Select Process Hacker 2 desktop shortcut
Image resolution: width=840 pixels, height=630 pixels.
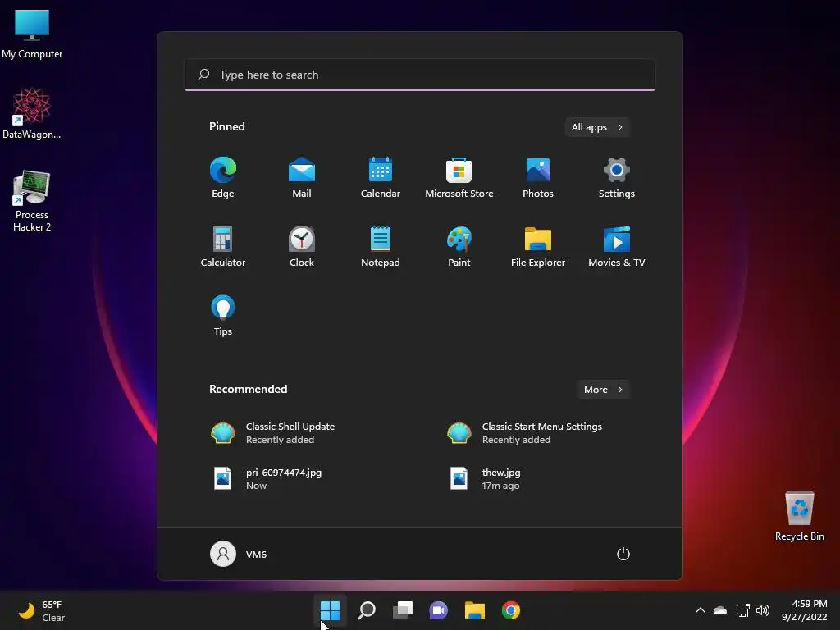pos(32,202)
